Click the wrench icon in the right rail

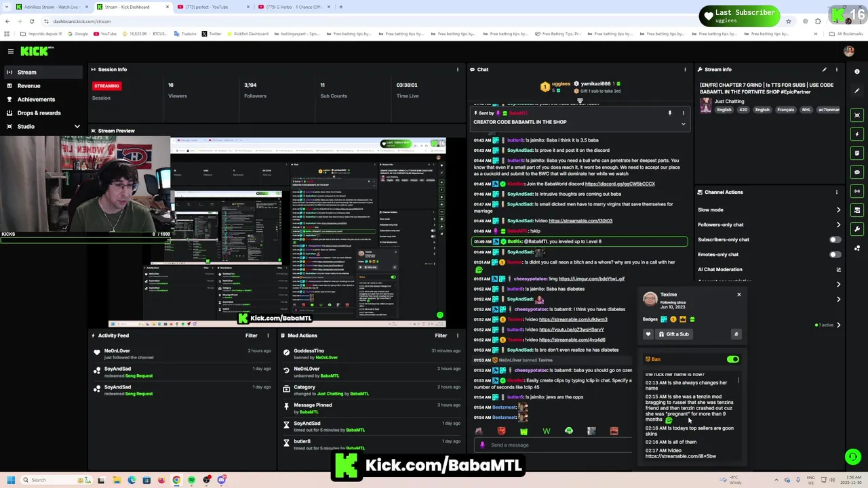(857, 228)
